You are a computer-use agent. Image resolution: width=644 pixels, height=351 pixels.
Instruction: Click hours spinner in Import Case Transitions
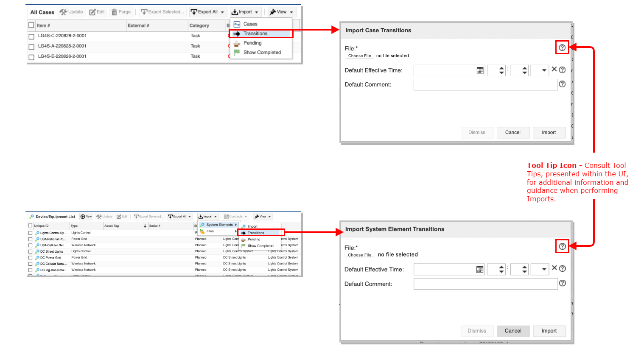pos(497,70)
